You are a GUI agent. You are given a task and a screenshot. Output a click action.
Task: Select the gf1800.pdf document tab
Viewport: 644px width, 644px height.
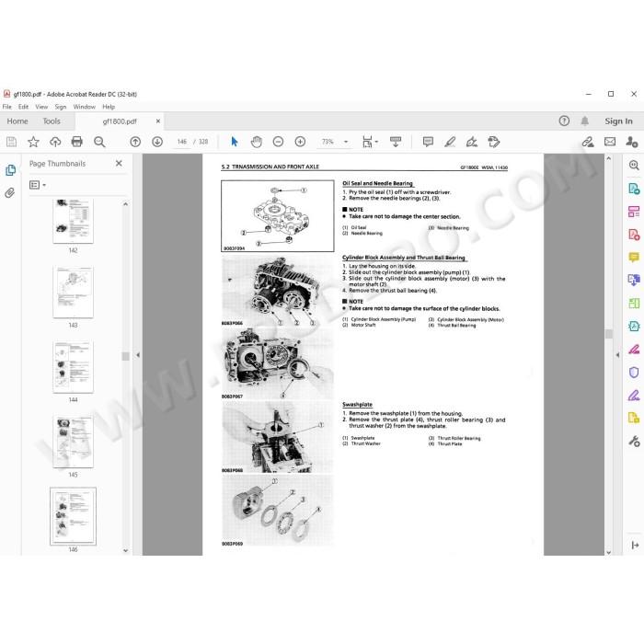(120, 121)
